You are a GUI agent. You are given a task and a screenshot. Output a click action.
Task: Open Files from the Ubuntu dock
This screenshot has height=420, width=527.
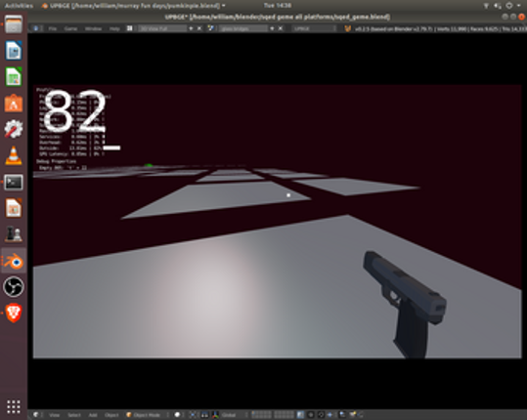point(14,24)
